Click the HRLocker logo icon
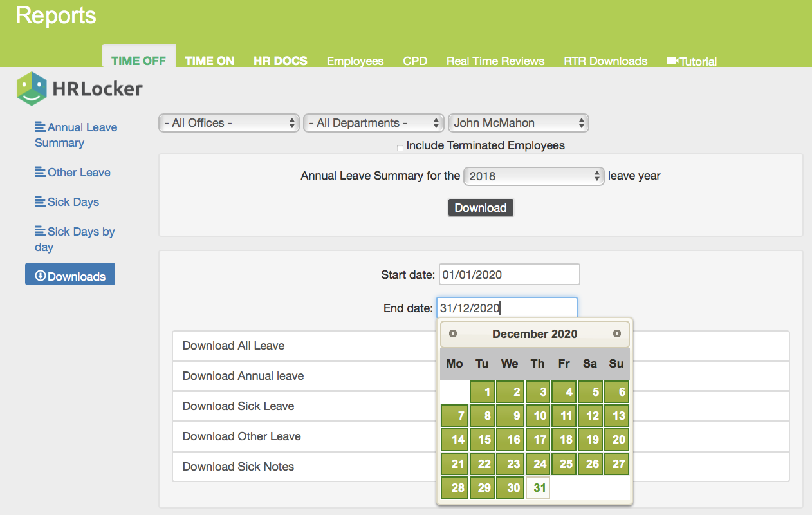The height and width of the screenshot is (515, 812). coord(32,89)
